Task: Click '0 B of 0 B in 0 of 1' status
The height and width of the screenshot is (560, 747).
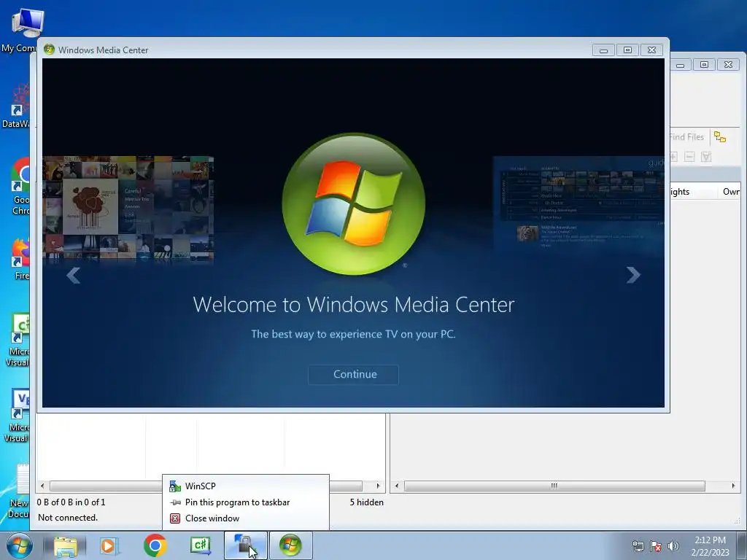Action: click(x=71, y=502)
